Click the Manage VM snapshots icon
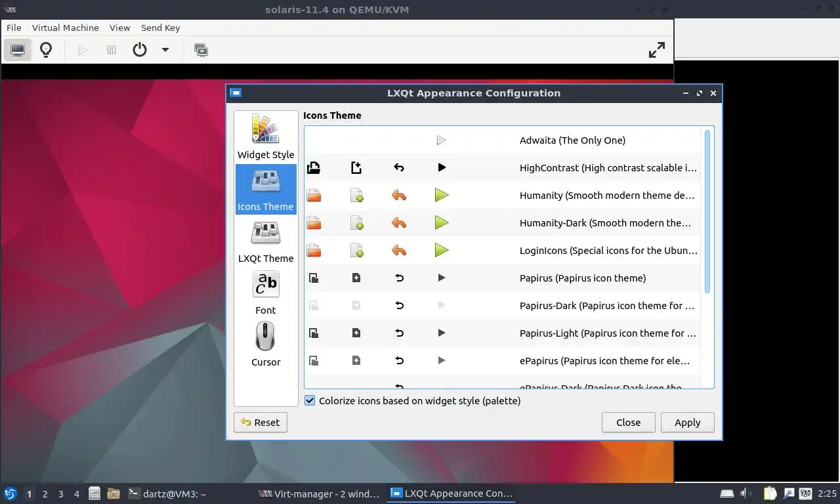This screenshot has width=840, height=504. click(x=201, y=50)
